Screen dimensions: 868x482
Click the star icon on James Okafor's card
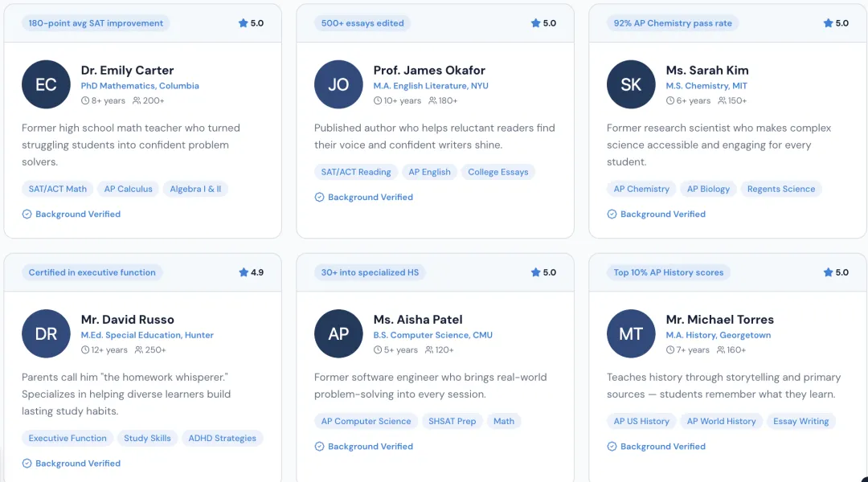point(535,22)
